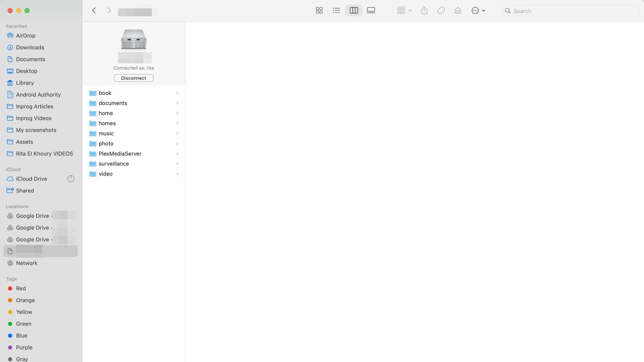Viewport: 644px width, 362px height.
Task: Switch to gallery view
Action: [371, 11]
